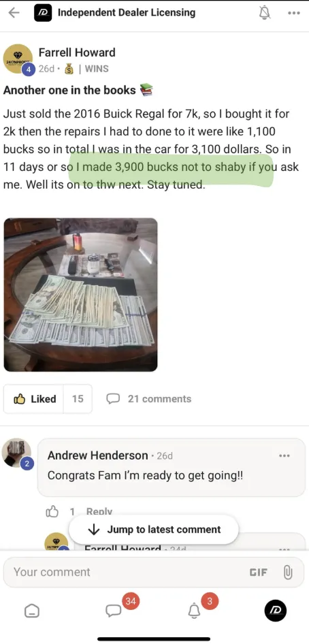The height and width of the screenshot is (644, 309).
Task: Go to the home tab in bottom bar
Action: point(31,611)
